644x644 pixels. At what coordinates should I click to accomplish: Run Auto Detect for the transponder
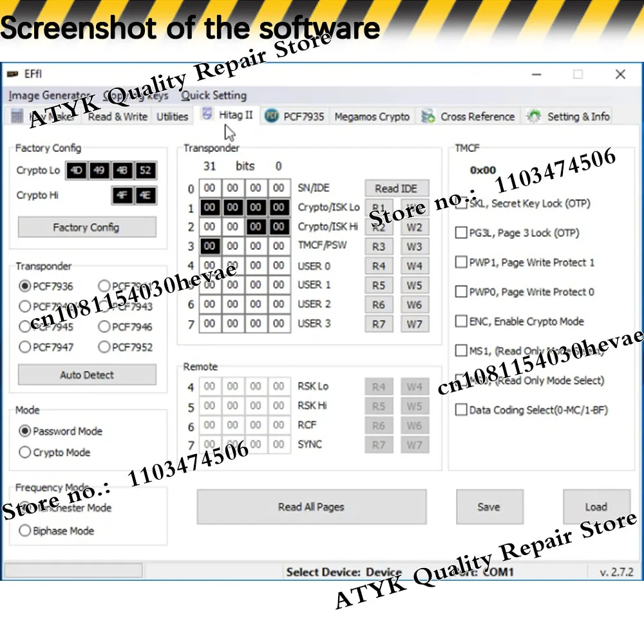[x=87, y=375]
